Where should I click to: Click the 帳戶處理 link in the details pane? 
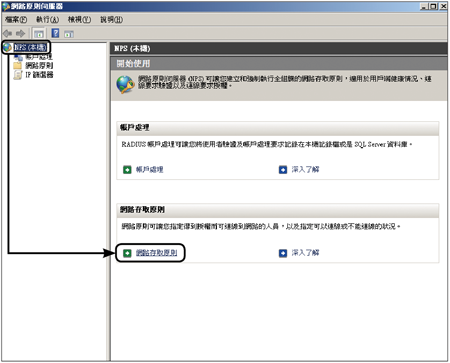tap(149, 170)
